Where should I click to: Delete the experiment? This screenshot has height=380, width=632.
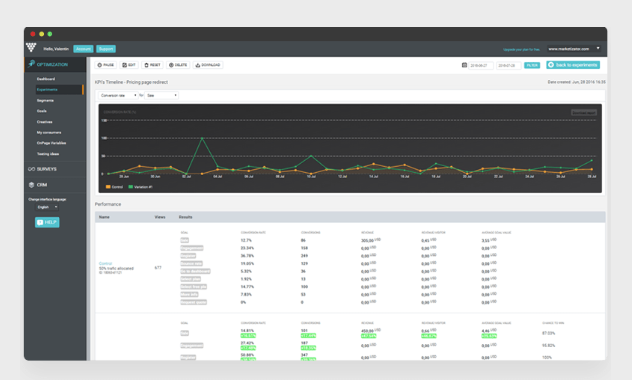tap(178, 65)
